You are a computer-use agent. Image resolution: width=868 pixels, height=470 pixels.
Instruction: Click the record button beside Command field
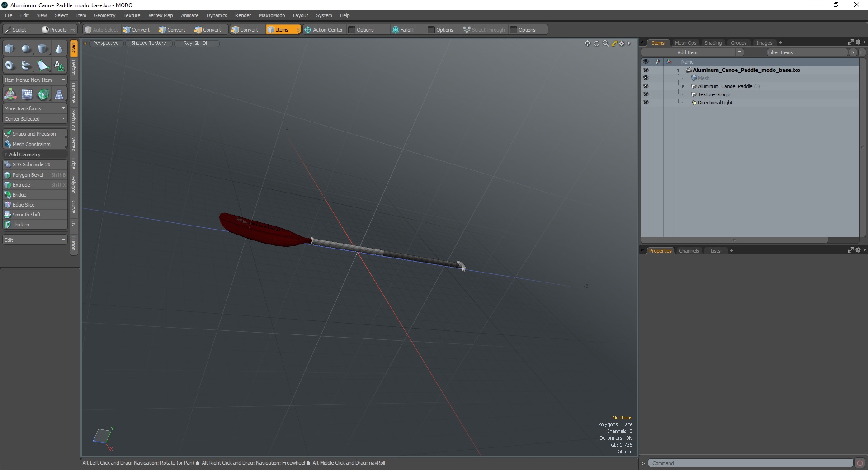pyautogui.click(x=860, y=463)
